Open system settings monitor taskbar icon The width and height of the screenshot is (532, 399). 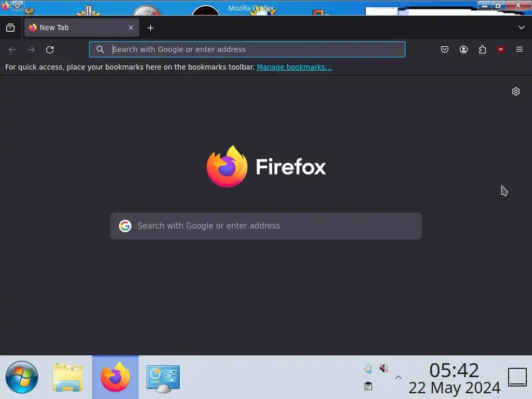coord(163,379)
